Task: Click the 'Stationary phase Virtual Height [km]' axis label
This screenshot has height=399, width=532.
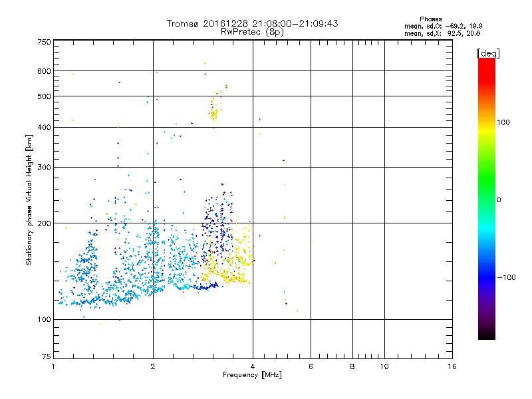Action: click(x=29, y=200)
